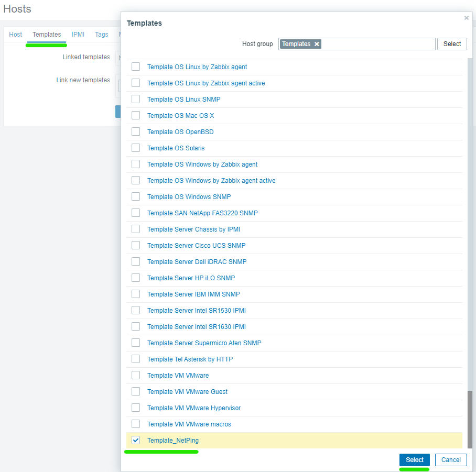Uncheck the Template_NetPing checkbox

click(136, 440)
